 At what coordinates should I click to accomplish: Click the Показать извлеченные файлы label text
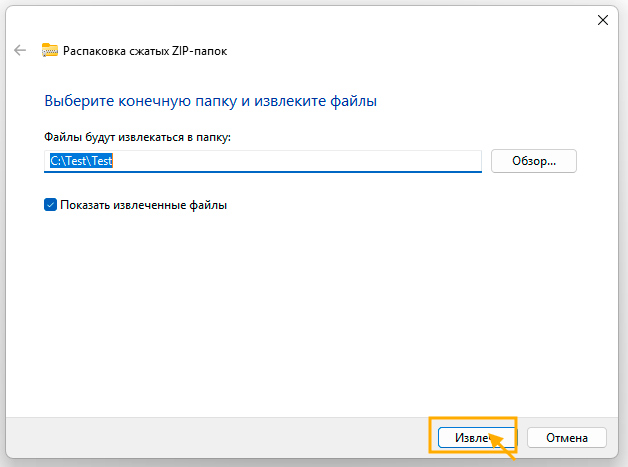tap(143, 205)
